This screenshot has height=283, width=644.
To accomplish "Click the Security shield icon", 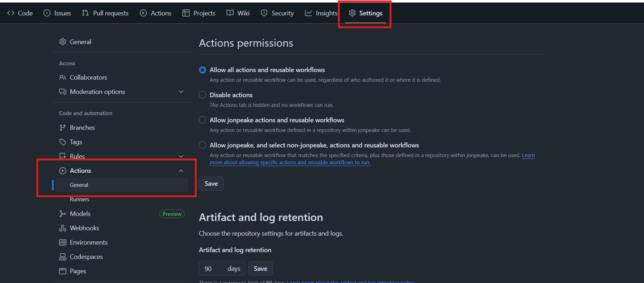I will [x=264, y=13].
